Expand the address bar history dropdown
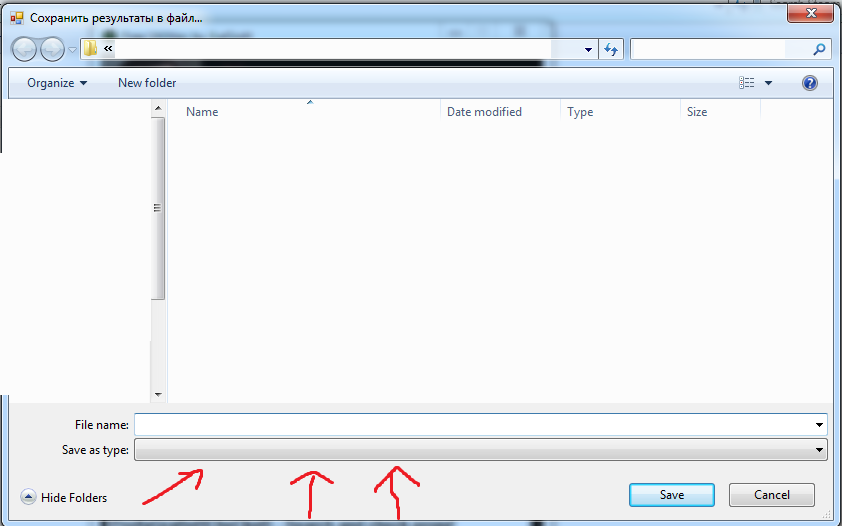842x526 pixels. (588, 49)
